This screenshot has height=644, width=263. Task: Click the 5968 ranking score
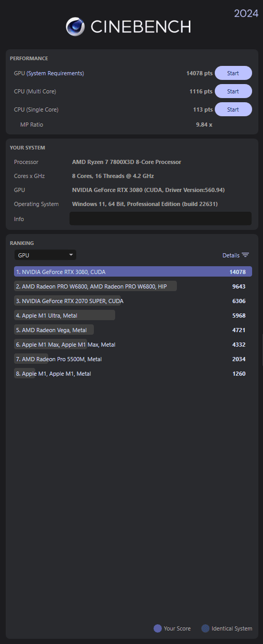tap(239, 315)
